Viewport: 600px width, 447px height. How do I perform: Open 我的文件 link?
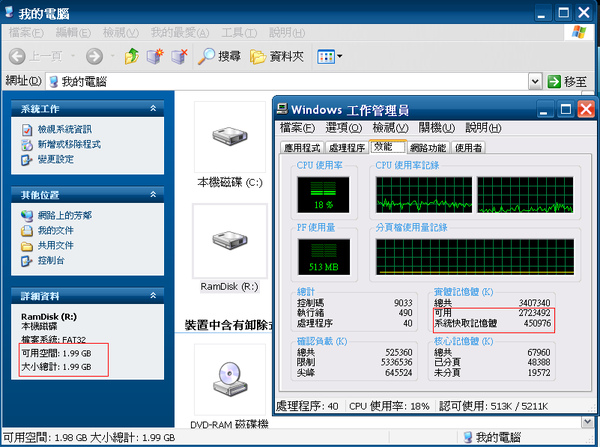pyautogui.click(x=55, y=230)
